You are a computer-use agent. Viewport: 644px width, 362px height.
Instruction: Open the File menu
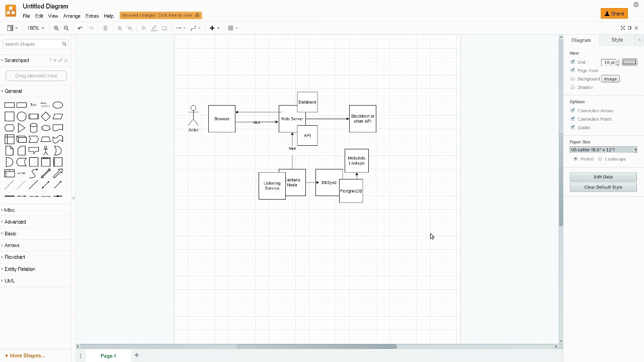26,16
